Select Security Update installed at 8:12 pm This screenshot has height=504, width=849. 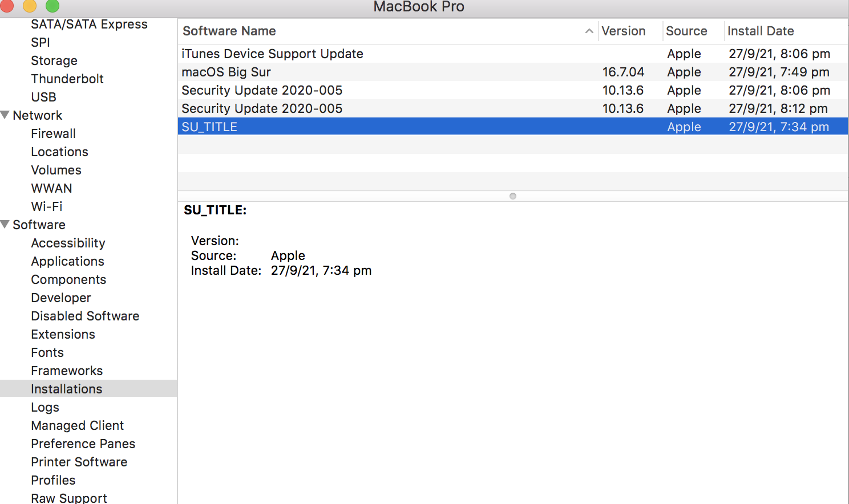(x=513, y=108)
